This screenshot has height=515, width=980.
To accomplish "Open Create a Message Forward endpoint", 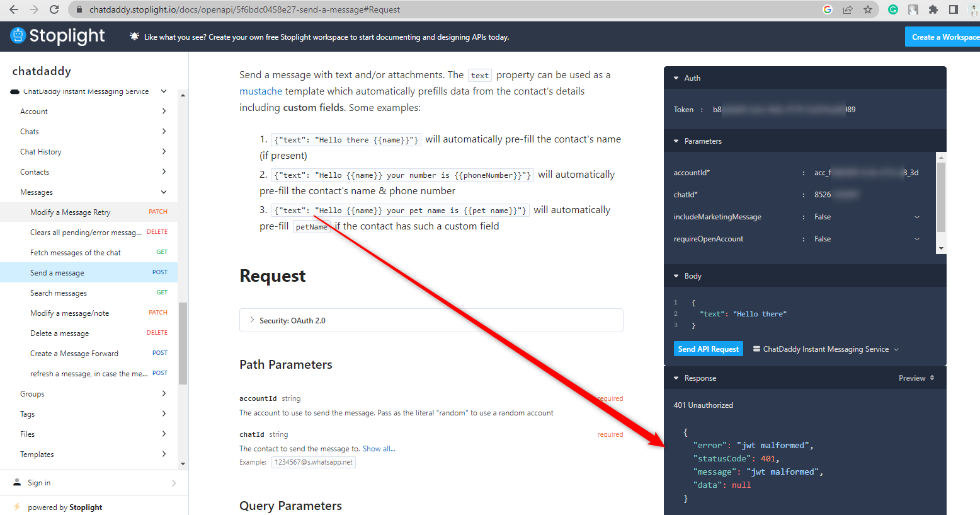I will pyautogui.click(x=89, y=354).
